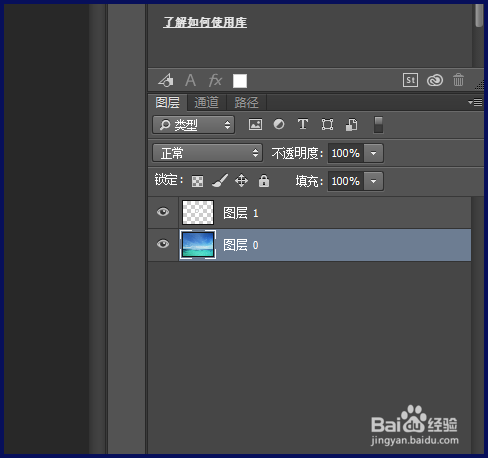Click the add graphic icon in Libraries
The height and width of the screenshot is (458, 488).
pyautogui.click(x=166, y=80)
